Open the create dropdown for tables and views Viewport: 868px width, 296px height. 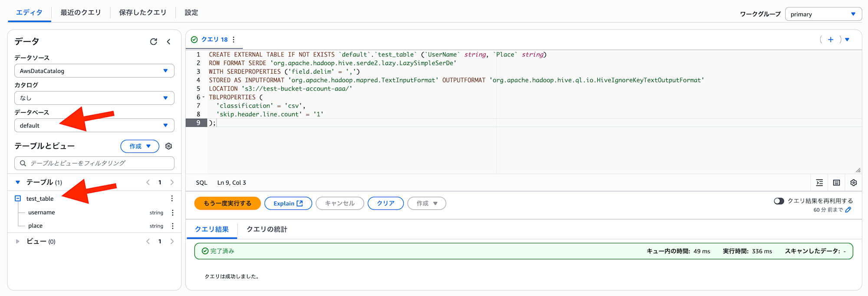click(x=140, y=146)
